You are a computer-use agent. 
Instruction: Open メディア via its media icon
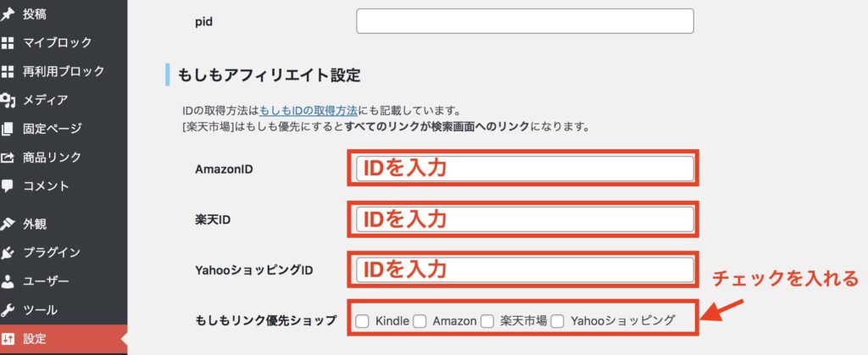[x=7, y=101]
